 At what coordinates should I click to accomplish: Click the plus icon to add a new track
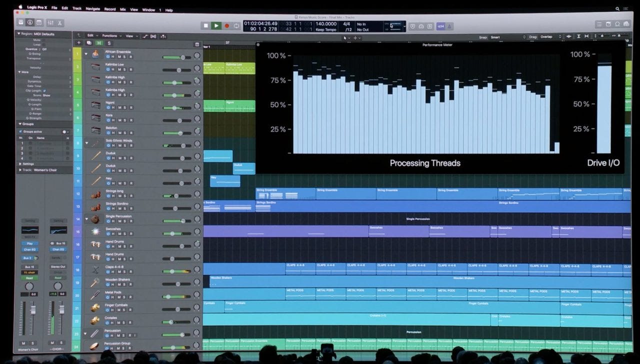click(78, 43)
